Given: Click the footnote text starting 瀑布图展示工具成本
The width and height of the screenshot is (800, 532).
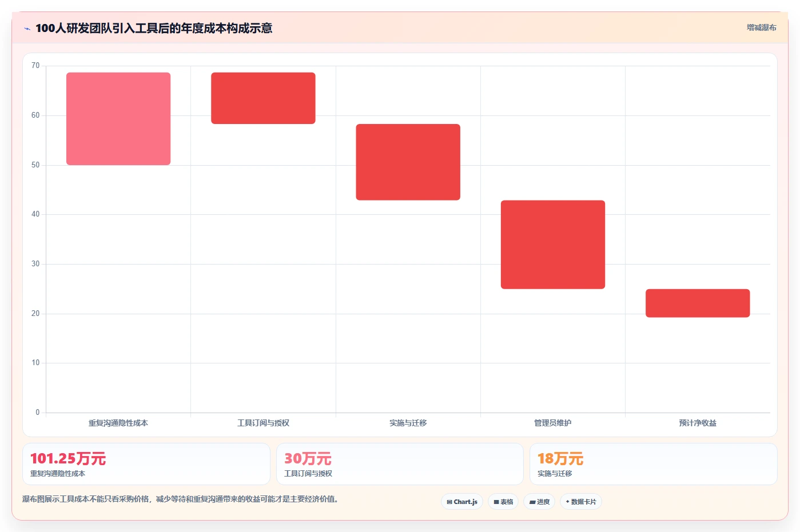Looking at the screenshot, I should 180,499.
